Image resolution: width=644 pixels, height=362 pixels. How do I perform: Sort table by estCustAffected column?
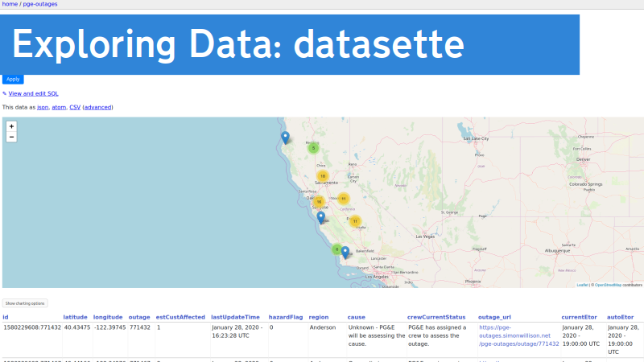tap(180, 317)
